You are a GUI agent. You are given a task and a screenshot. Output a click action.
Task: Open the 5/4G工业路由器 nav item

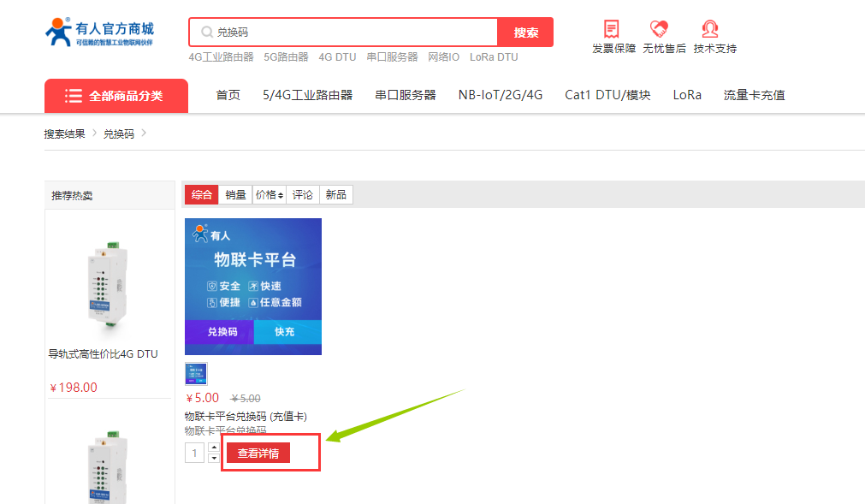pyautogui.click(x=308, y=95)
